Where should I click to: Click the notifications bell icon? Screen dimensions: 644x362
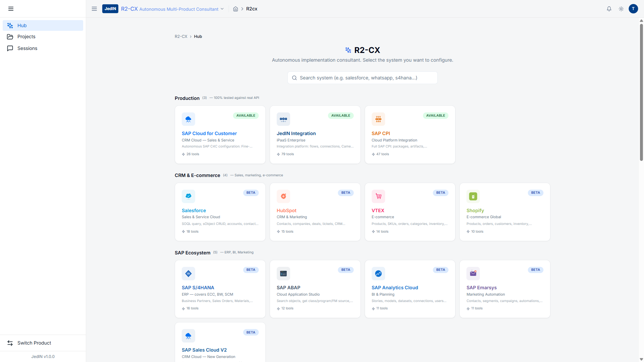[609, 9]
